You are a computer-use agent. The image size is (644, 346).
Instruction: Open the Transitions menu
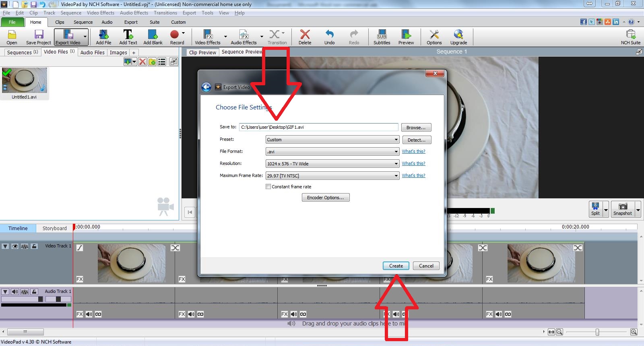[165, 13]
